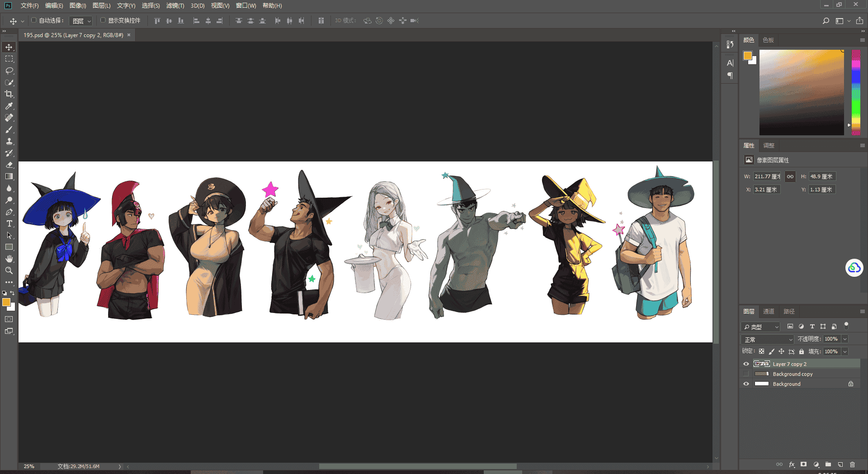Switch to the 路径 tab

coord(789,311)
